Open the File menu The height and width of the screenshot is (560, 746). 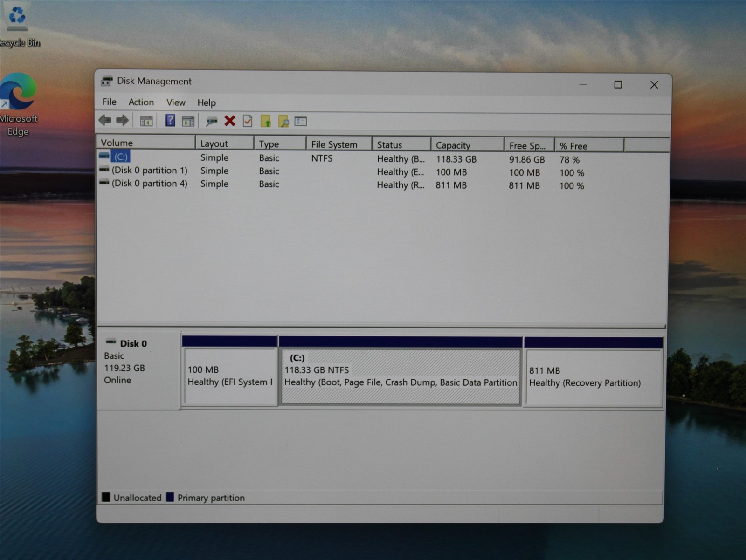(109, 102)
